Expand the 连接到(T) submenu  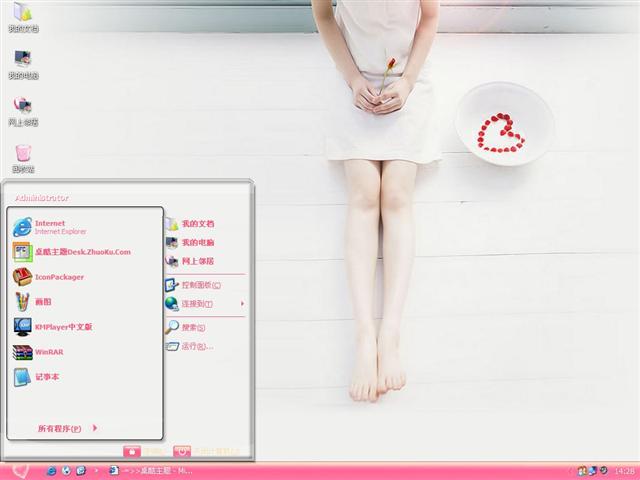pos(205,304)
